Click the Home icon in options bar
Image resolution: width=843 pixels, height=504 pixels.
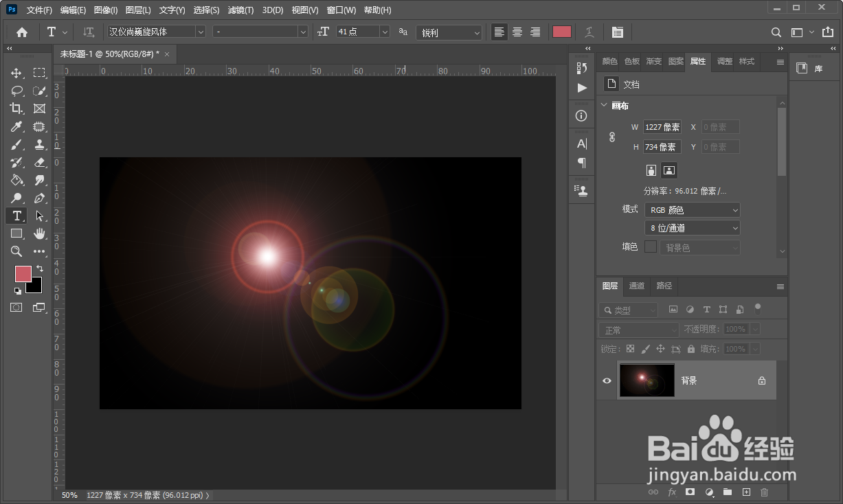click(22, 32)
